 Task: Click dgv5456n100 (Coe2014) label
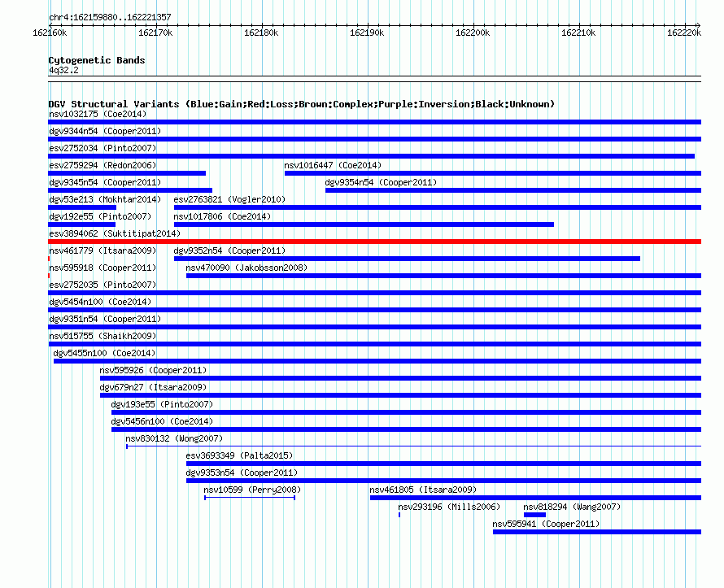pyautogui.click(x=162, y=421)
